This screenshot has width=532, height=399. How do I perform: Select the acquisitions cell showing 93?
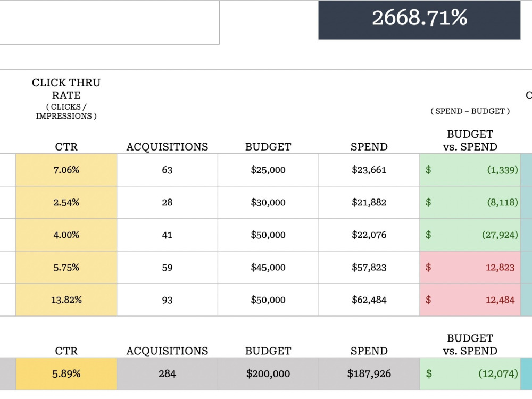coord(167,300)
